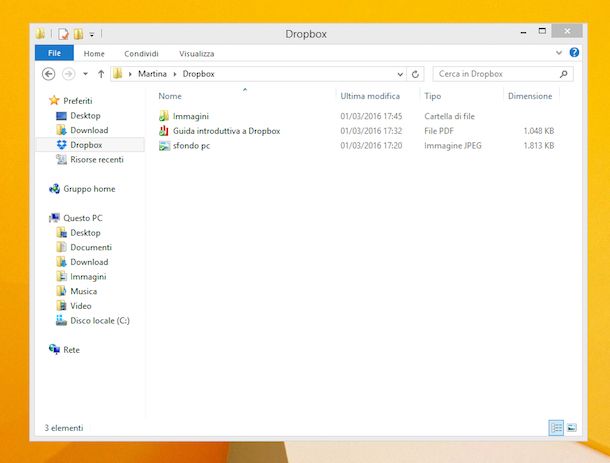Click the window system folder icon in titlebar
Viewport: 610px width, 463px height.
tap(40, 34)
